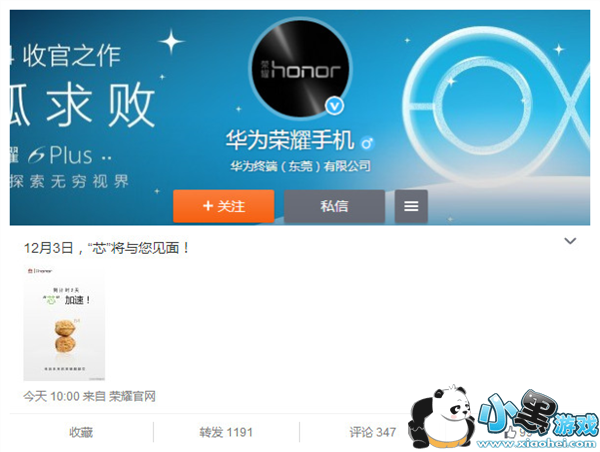
Task: Click the honor round profile avatar
Action: click(301, 69)
